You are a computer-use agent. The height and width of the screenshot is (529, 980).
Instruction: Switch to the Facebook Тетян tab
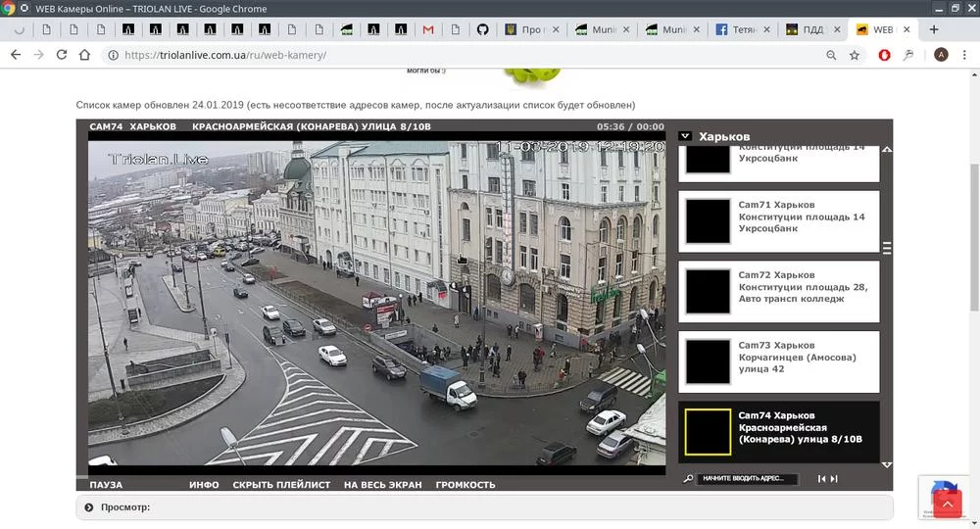click(x=745, y=29)
